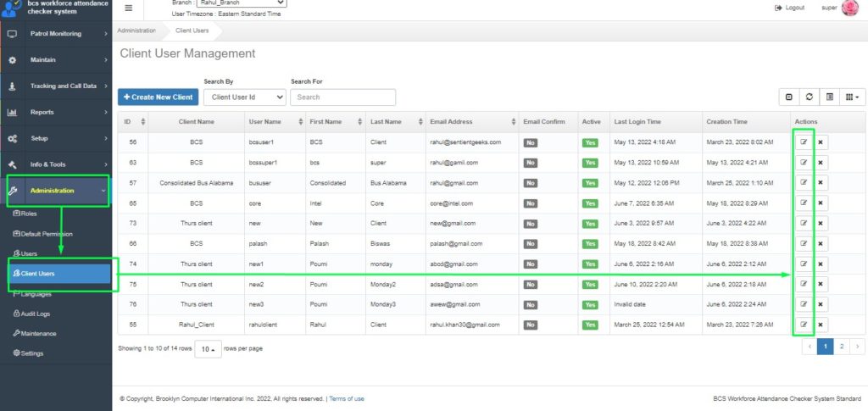The width and height of the screenshot is (868, 411).
Task: Edit the client user palash
Action: click(x=804, y=244)
